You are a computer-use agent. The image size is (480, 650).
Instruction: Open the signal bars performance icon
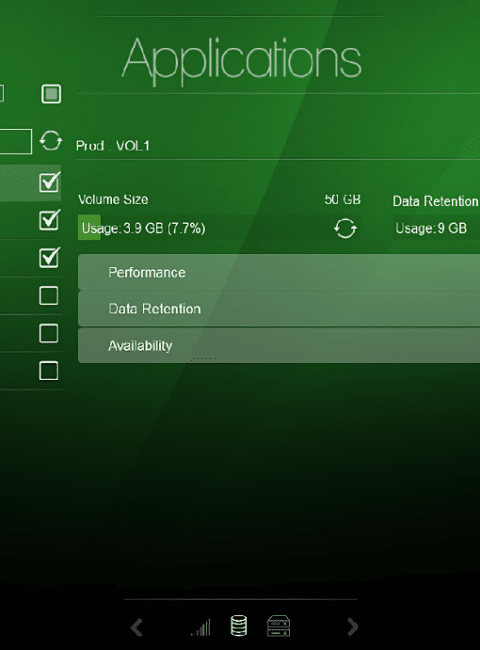201,627
